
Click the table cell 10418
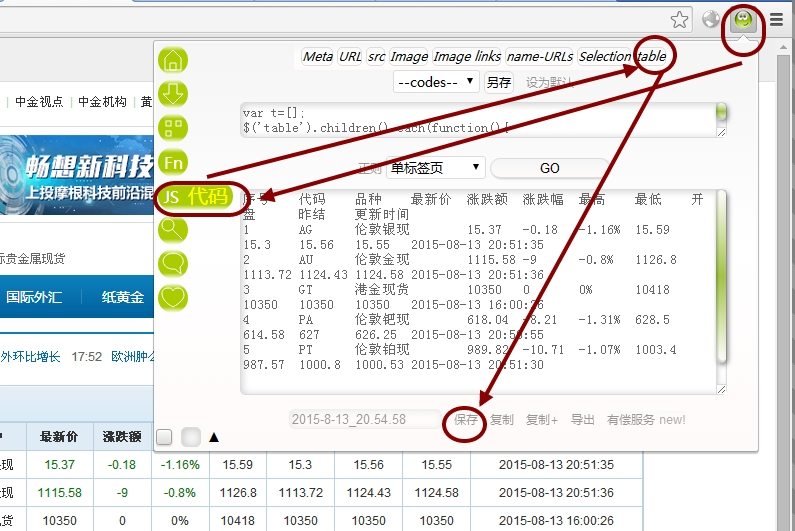(x=238, y=521)
